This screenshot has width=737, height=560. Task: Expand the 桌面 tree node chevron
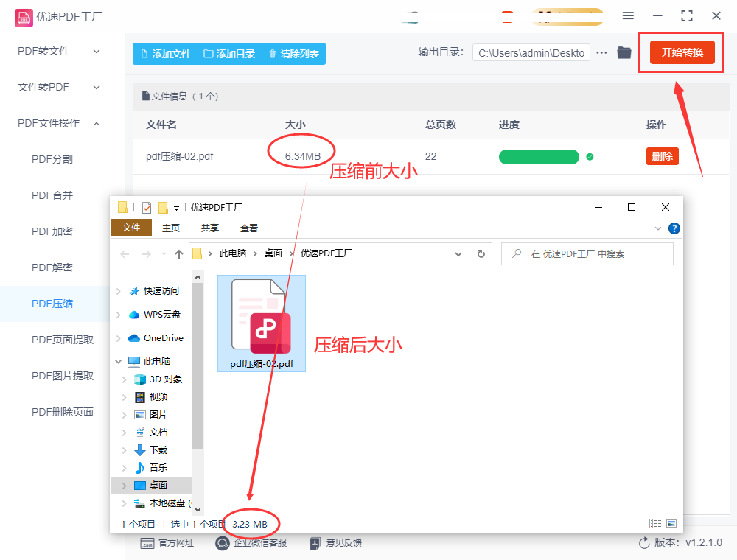pyautogui.click(x=124, y=486)
